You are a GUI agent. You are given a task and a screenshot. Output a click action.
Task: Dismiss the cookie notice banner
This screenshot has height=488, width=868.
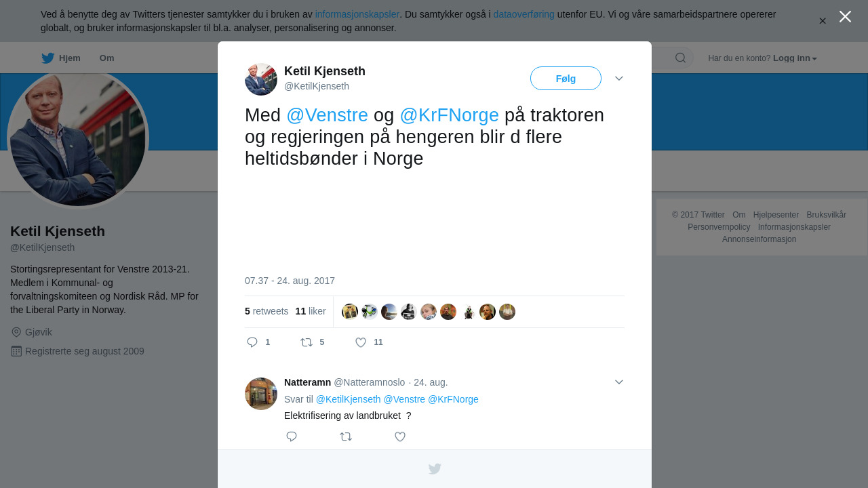click(823, 21)
